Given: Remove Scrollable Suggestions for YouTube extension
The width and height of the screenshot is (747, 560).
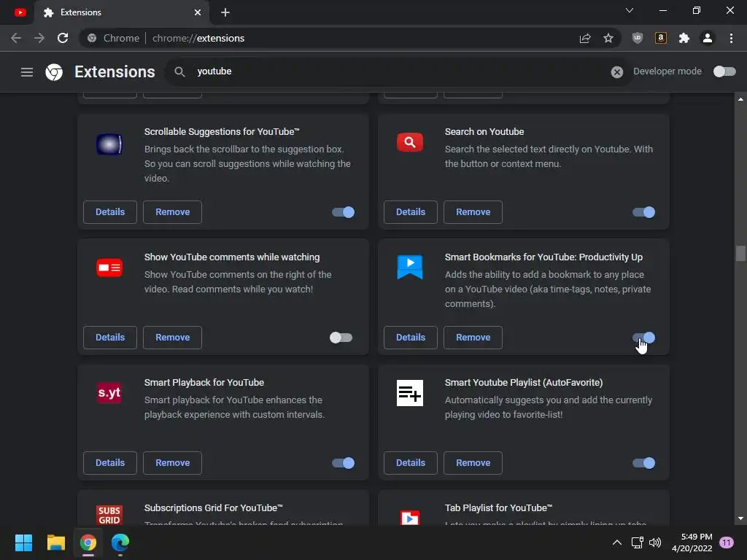Looking at the screenshot, I should [x=172, y=212].
